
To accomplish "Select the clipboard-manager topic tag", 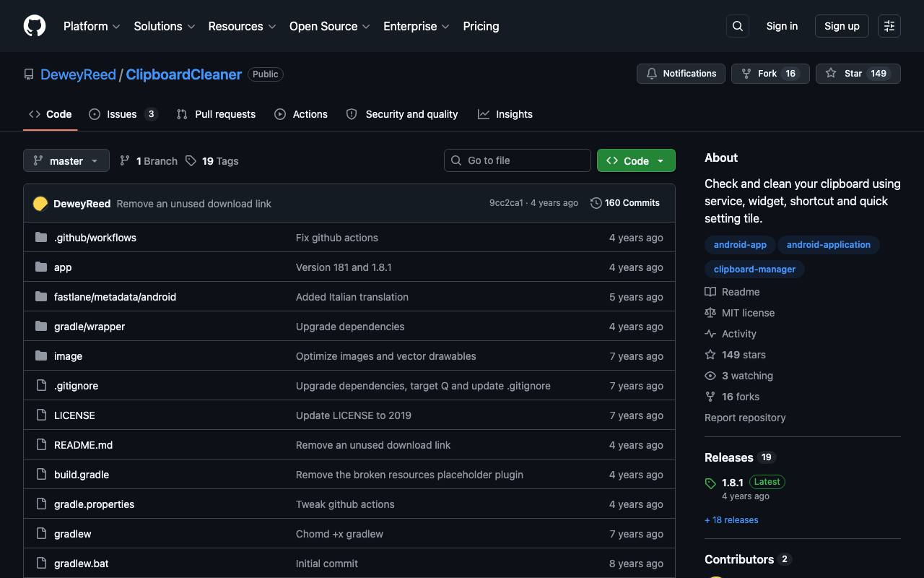I will [754, 269].
